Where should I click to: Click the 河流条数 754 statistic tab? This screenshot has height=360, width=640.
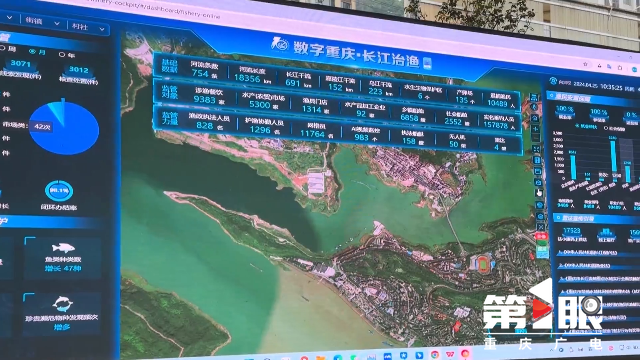point(204,69)
